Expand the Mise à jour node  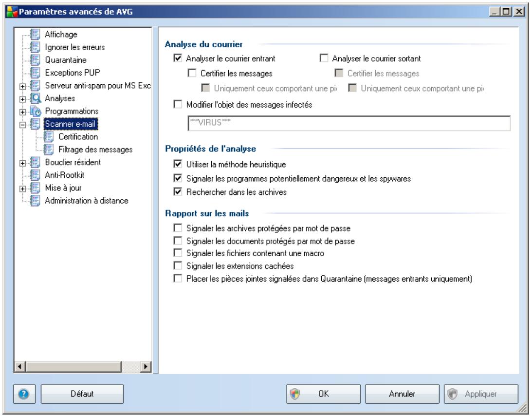[22, 189]
